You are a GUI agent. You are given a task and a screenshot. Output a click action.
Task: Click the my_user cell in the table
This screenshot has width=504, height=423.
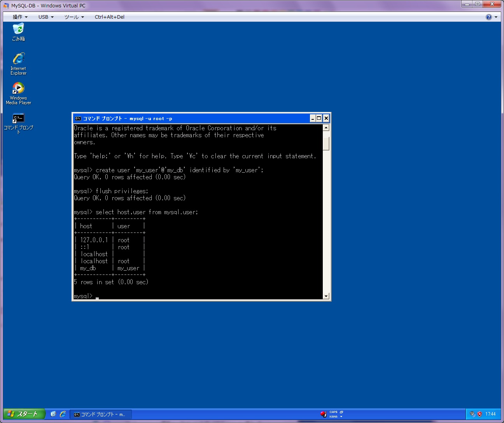pyautogui.click(x=128, y=268)
